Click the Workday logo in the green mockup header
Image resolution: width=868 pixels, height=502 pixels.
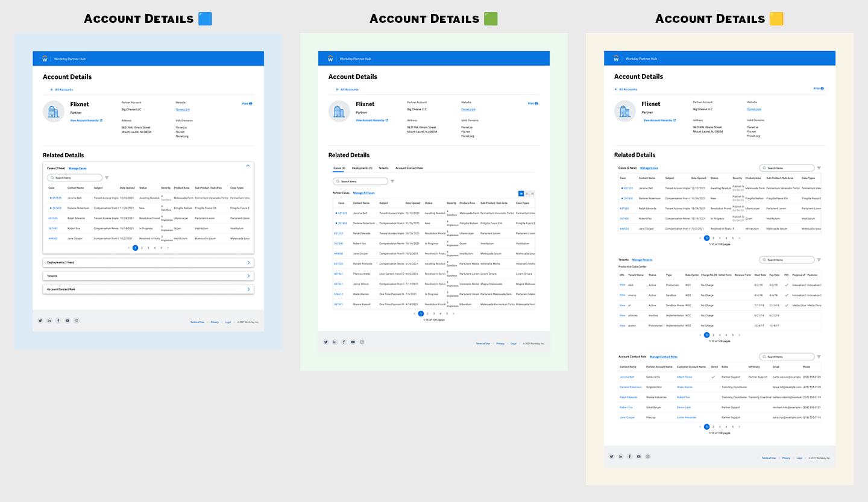point(331,58)
